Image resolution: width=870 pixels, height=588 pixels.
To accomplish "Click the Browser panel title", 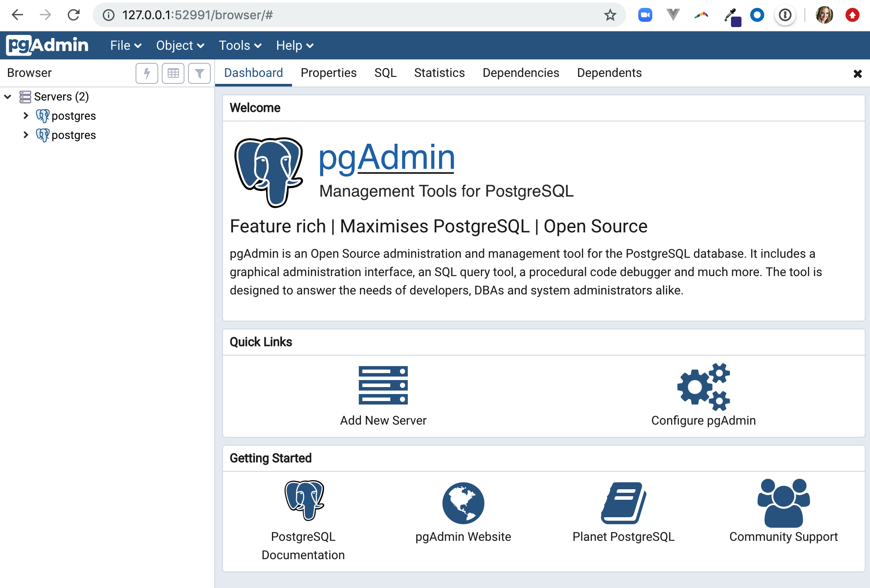I will tap(29, 73).
